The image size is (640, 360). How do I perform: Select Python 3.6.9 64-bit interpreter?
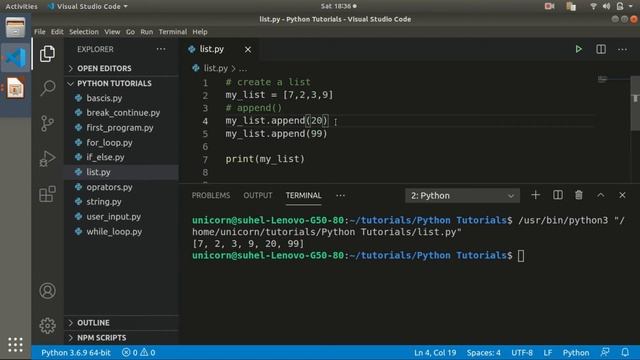[76, 352]
